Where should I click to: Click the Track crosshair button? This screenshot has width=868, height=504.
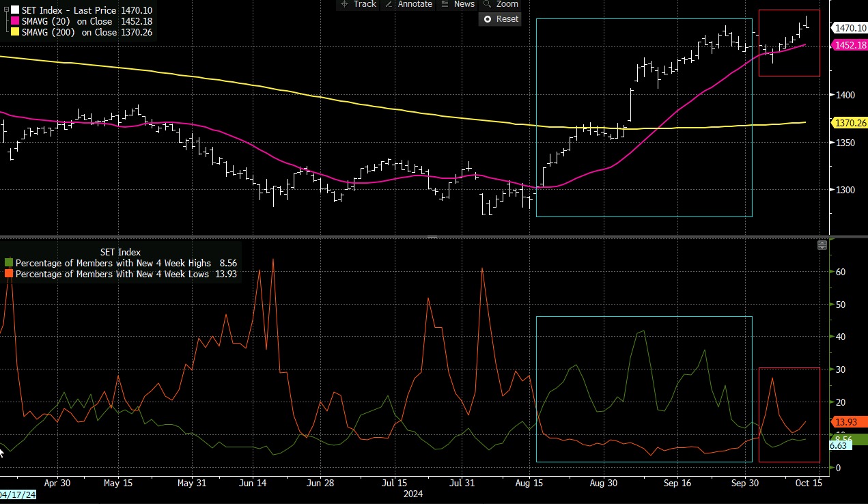pyautogui.click(x=357, y=4)
